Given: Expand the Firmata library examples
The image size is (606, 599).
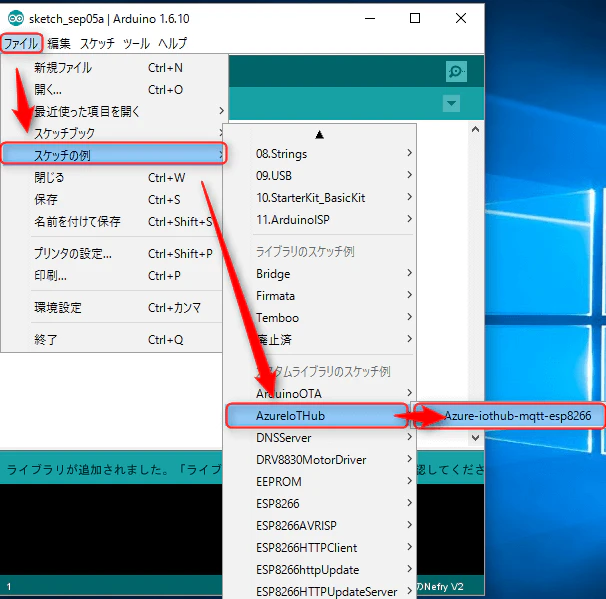Looking at the screenshot, I should 320,296.
